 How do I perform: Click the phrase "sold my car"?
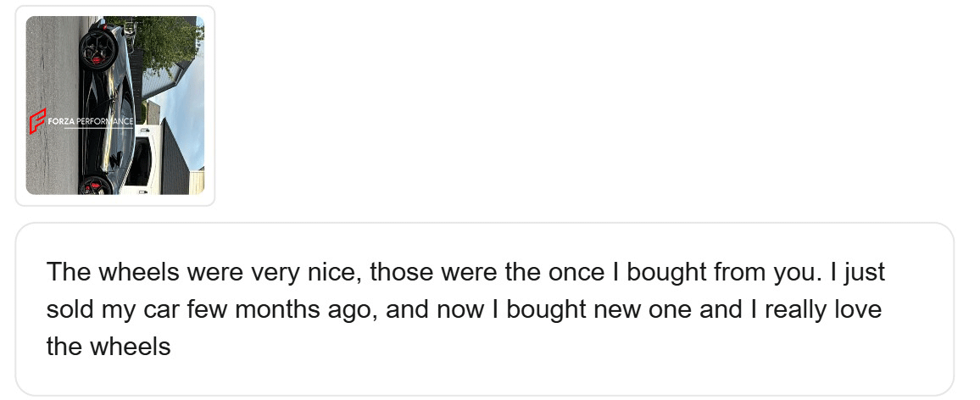(x=119, y=309)
